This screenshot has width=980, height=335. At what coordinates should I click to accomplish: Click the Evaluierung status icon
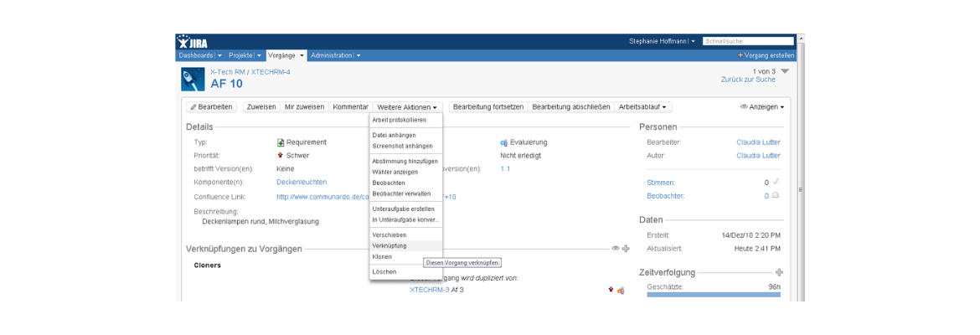point(503,142)
